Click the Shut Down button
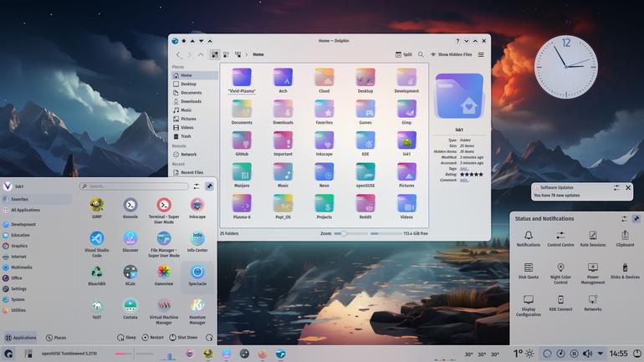Image resolution: width=644 pixels, height=362 pixels. pyautogui.click(x=183, y=338)
